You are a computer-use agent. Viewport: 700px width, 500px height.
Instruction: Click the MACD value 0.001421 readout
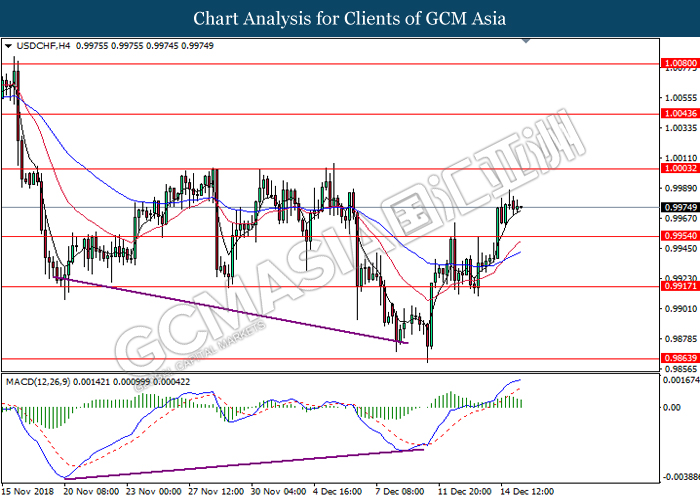pos(91,382)
